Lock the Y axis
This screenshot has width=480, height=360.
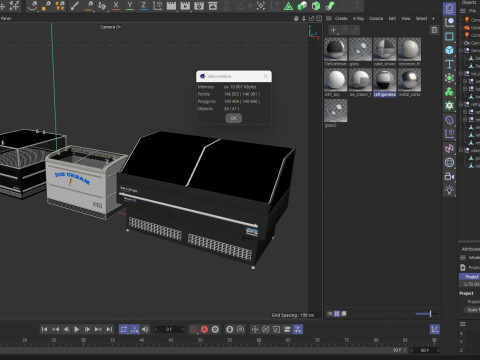[130, 6]
